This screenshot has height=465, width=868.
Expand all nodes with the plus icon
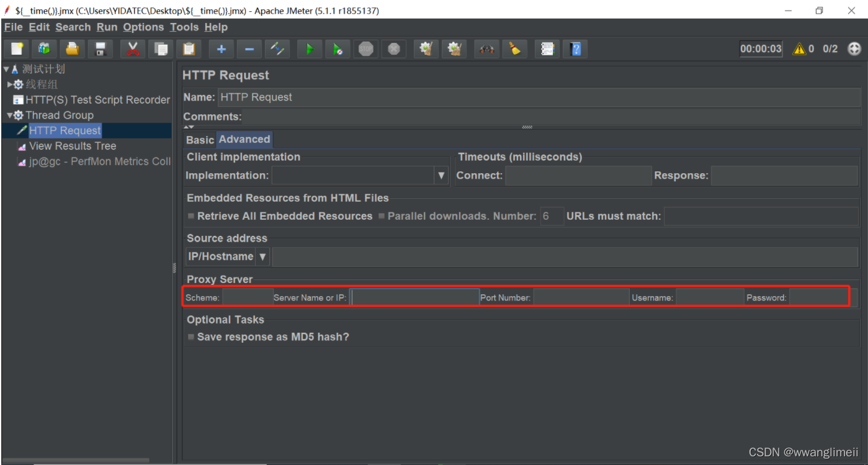221,48
